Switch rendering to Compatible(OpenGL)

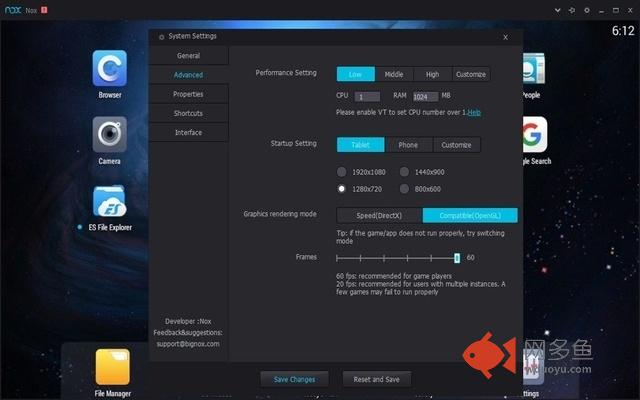[x=470, y=216]
